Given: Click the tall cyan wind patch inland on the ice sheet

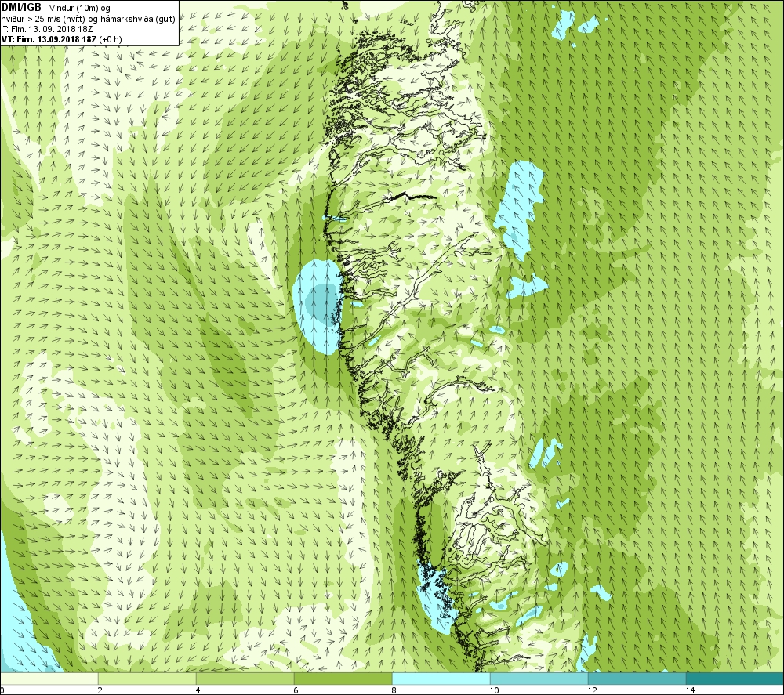Looking at the screenshot, I should [519, 210].
